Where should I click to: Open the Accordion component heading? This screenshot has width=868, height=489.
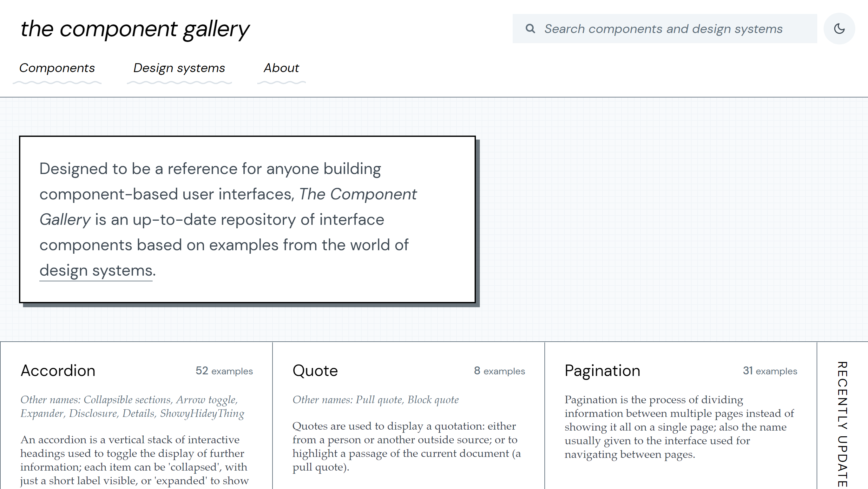point(58,371)
